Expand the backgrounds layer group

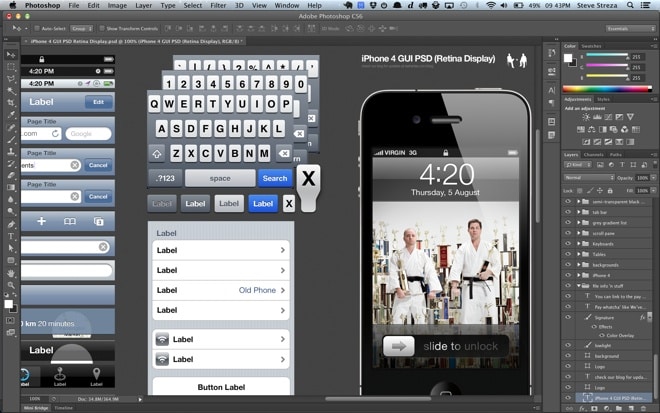tap(579, 264)
